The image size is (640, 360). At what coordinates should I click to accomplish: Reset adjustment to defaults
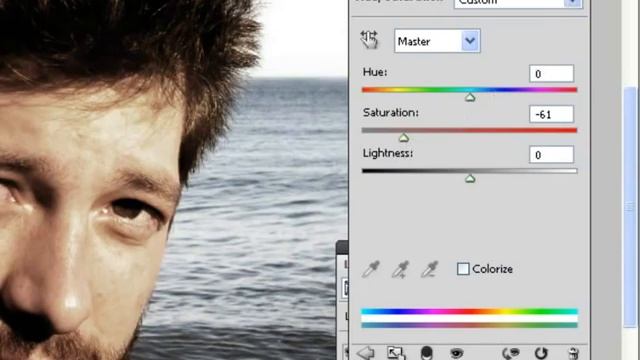[541, 353]
